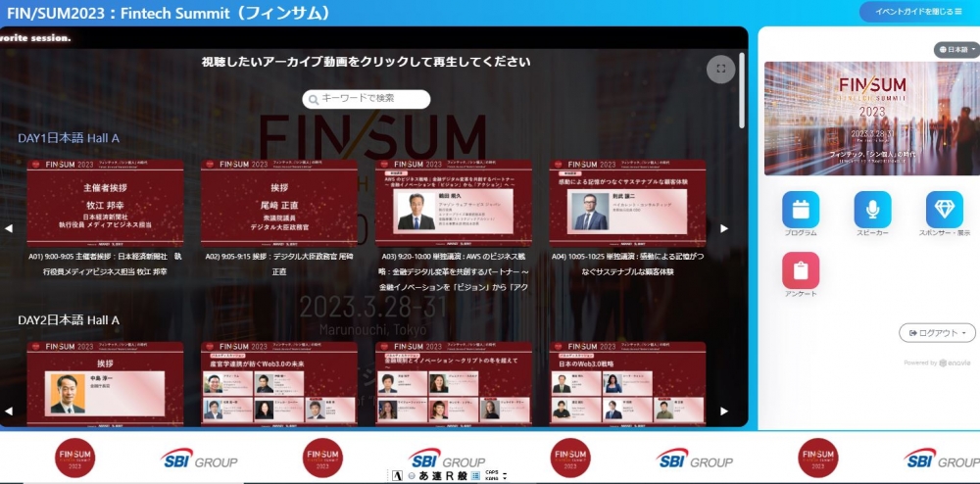Play the A03 AWS 基調講演 video thumbnail
The width and height of the screenshot is (980, 484).
pos(453,203)
